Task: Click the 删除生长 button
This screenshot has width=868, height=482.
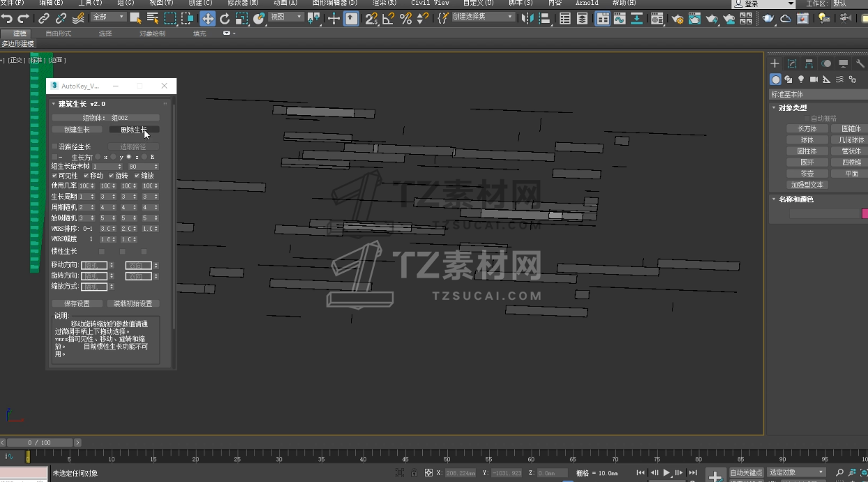Action: 134,130
